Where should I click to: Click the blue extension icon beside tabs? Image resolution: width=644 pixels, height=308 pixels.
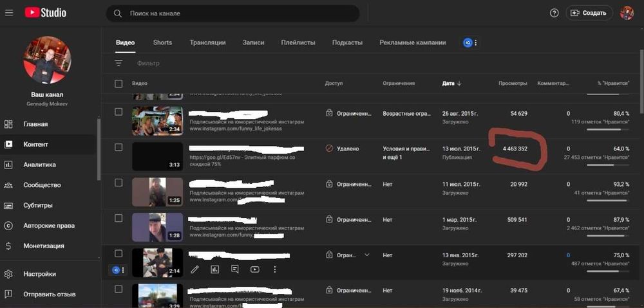coord(468,42)
